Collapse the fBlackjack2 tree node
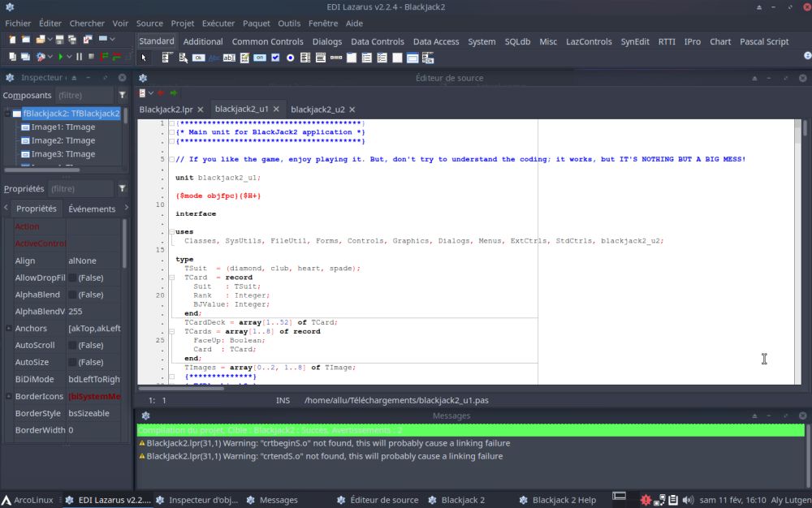Screen dimensions: 812x508 point(7,114)
